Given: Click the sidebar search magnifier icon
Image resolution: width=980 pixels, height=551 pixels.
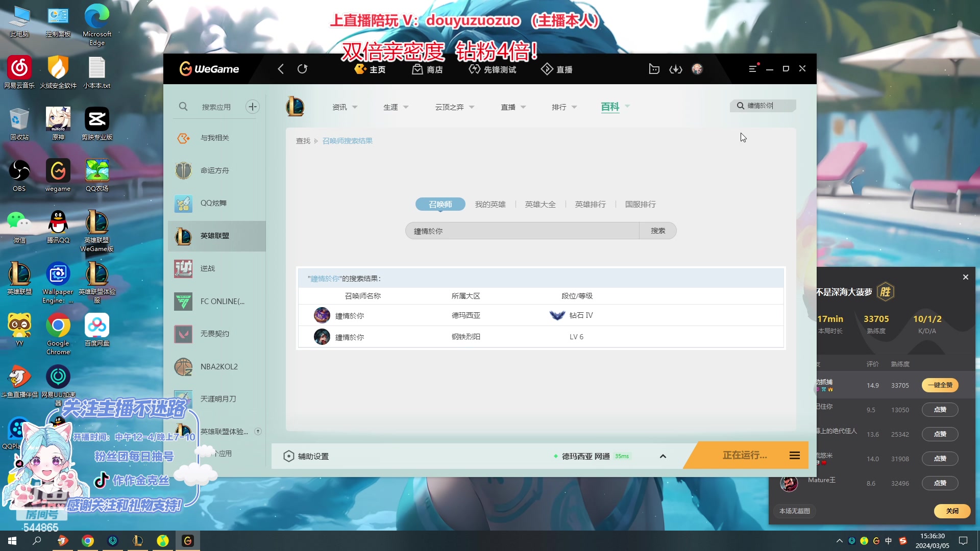Looking at the screenshot, I should coord(183,107).
